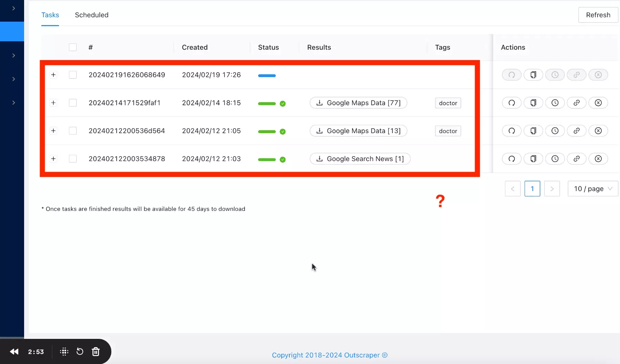
Task: Click the dotted grid icon in recording bar
Action: pyautogui.click(x=64, y=352)
